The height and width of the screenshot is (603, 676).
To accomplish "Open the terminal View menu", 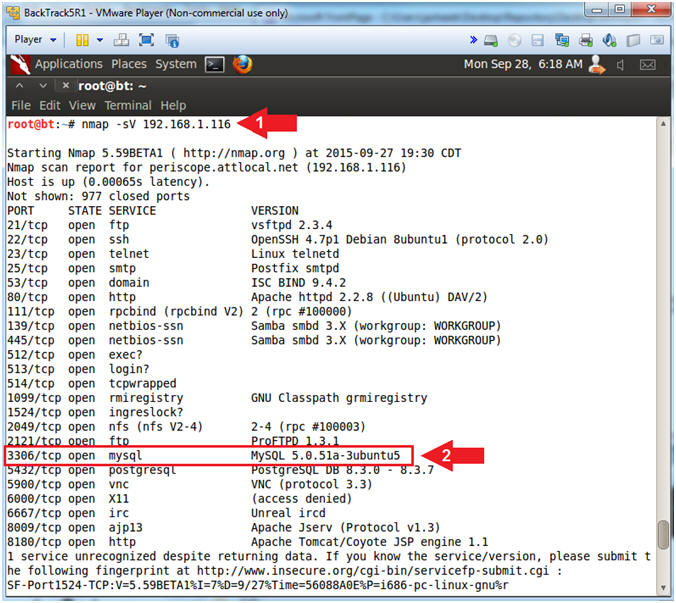I will click(82, 105).
